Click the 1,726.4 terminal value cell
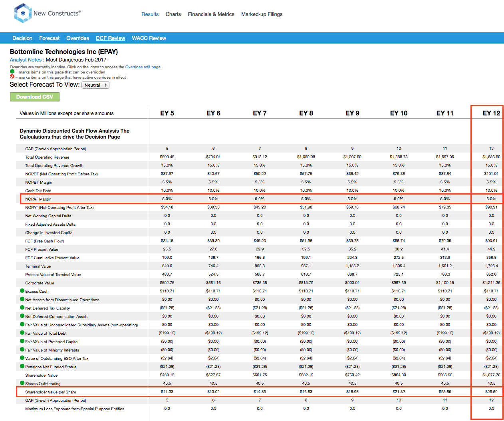 point(492,266)
